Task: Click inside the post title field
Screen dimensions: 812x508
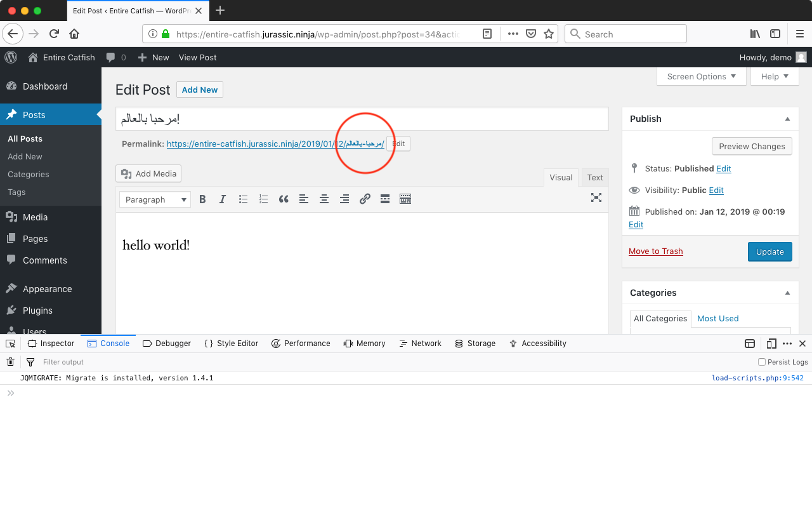Action: [362, 118]
